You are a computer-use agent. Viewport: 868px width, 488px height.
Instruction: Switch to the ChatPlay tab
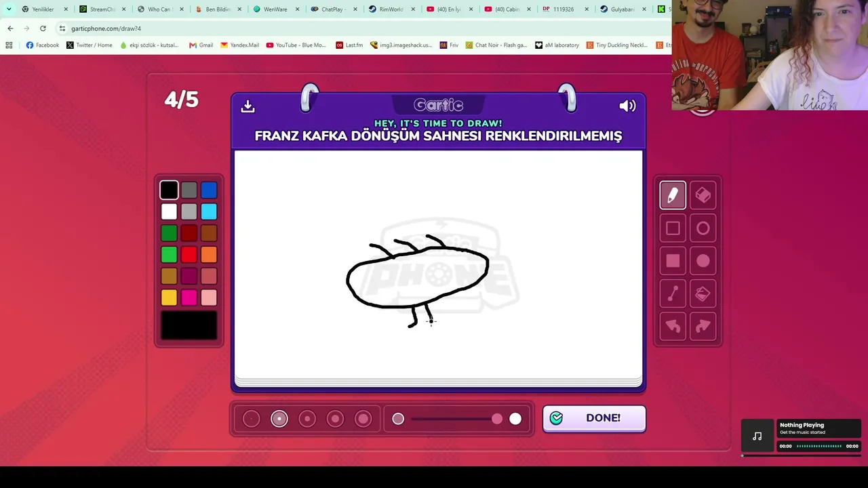[x=334, y=9]
